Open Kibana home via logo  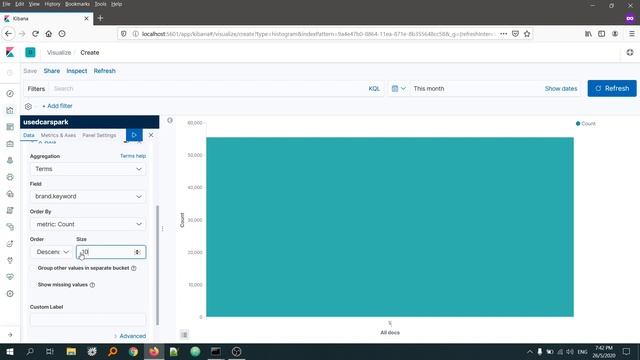[x=10, y=52]
